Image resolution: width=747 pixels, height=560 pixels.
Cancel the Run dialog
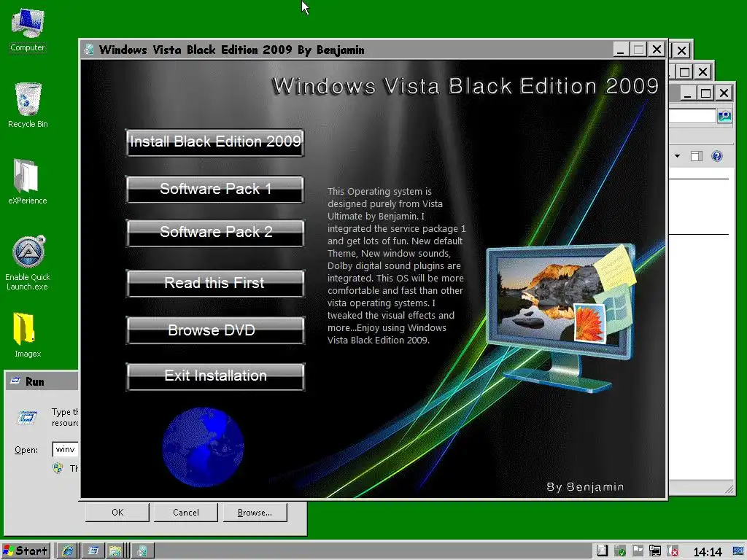[x=186, y=513]
